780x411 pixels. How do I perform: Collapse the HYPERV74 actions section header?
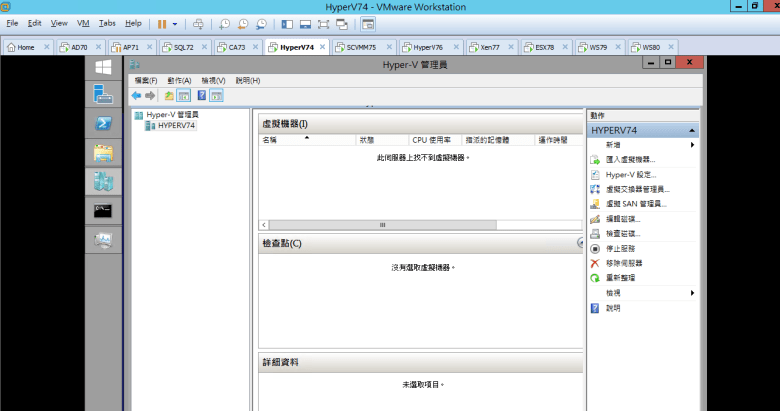coord(690,131)
